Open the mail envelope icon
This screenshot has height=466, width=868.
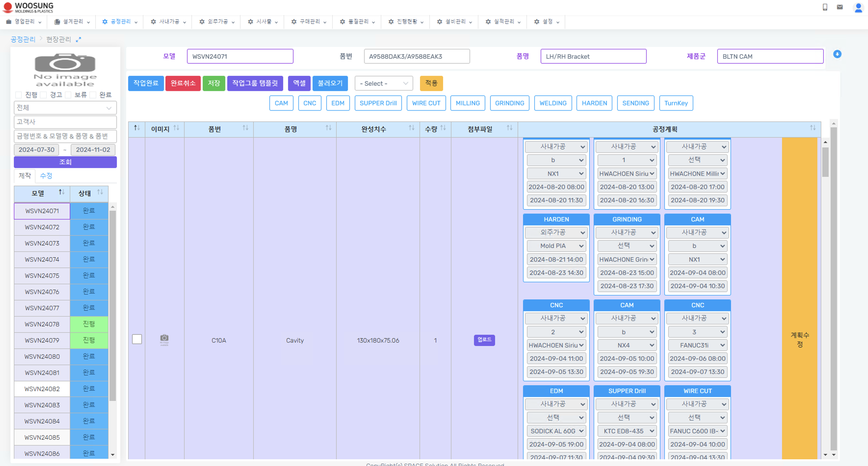click(x=840, y=7)
